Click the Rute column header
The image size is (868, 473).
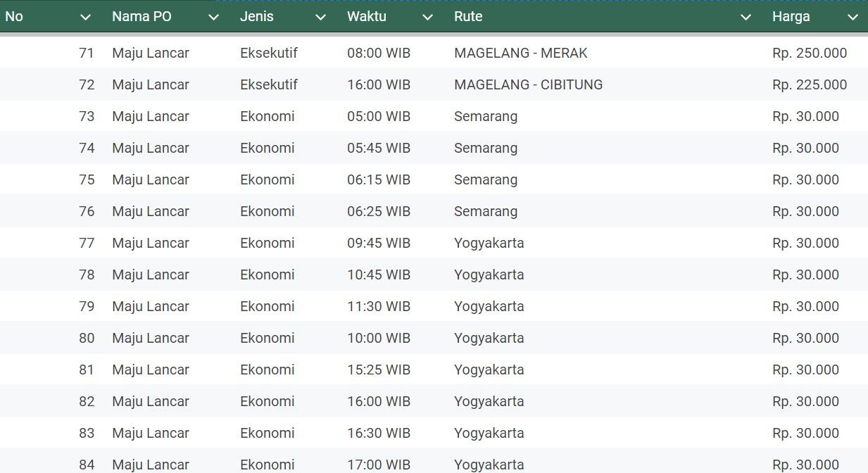point(469,16)
